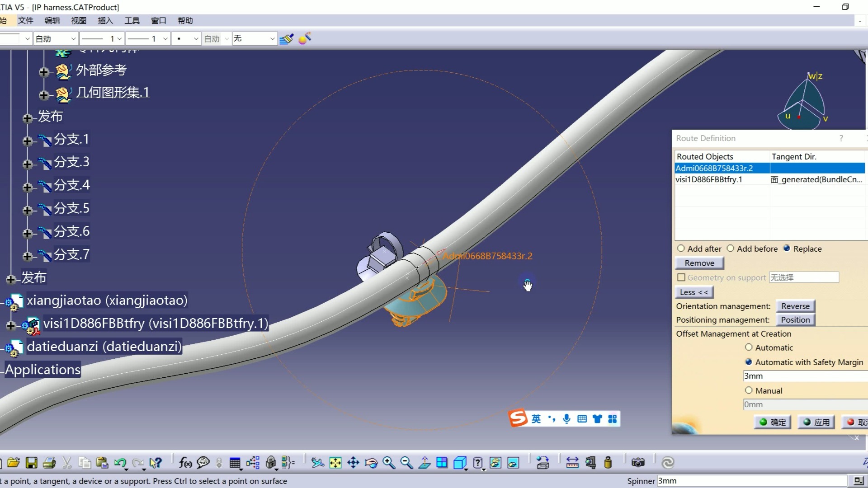Image resolution: width=868 pixels, height=488 pixels.
Task: Click the What's This help cursor icon
Action: pos(155,462)
